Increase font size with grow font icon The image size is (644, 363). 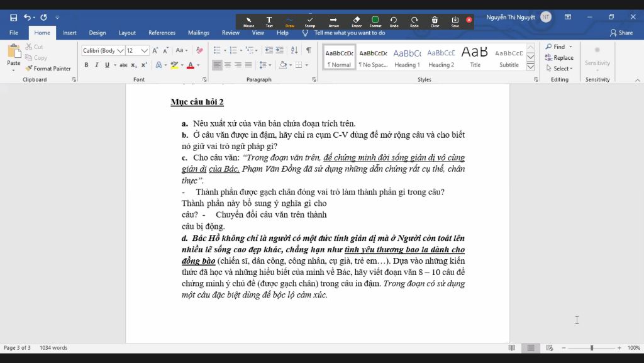click(155, 50)
